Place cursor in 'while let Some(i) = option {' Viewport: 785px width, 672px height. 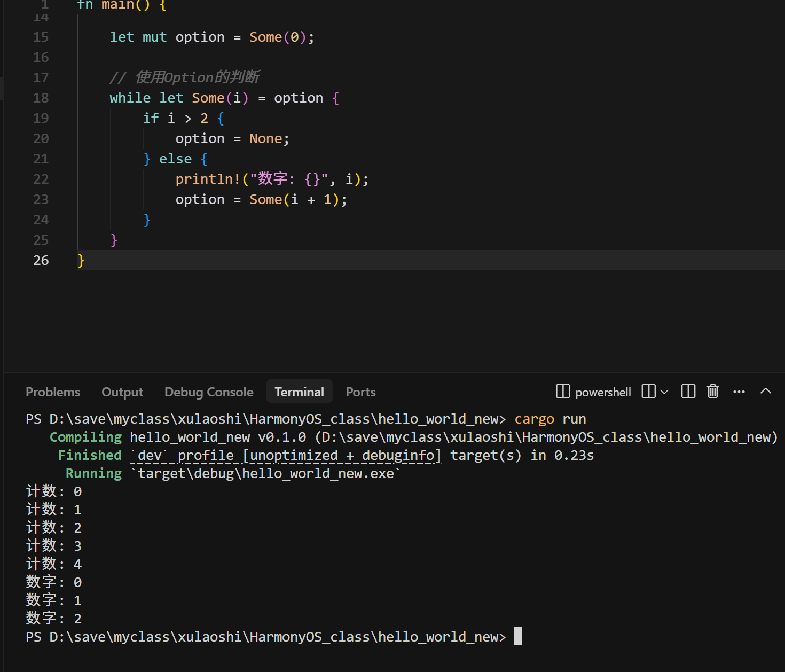[224, 98]
